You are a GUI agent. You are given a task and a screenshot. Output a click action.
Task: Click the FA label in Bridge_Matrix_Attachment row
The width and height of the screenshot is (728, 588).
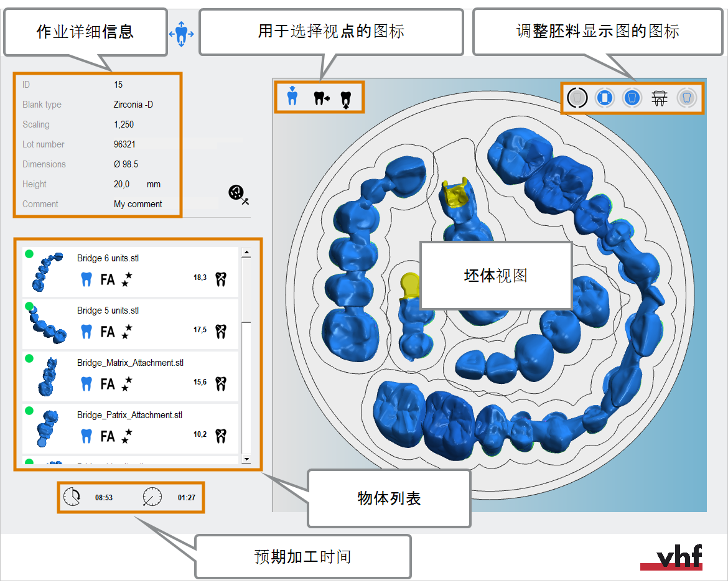tap(108, 384)
